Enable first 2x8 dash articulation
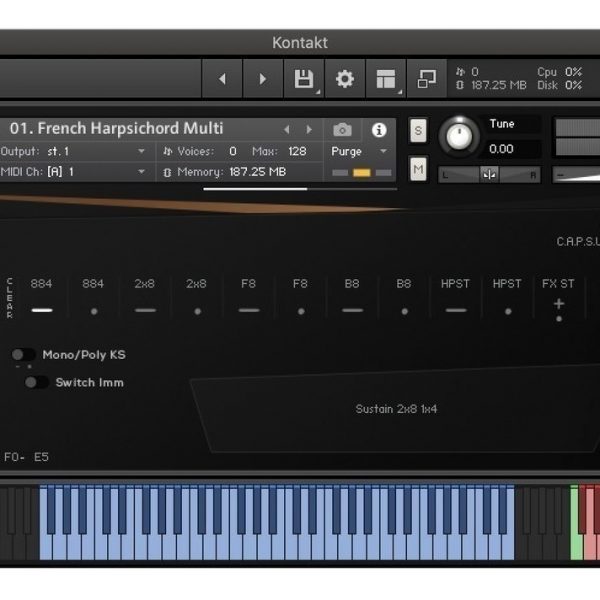The height and width of the screenshot is (600, 600). [145, 310]
